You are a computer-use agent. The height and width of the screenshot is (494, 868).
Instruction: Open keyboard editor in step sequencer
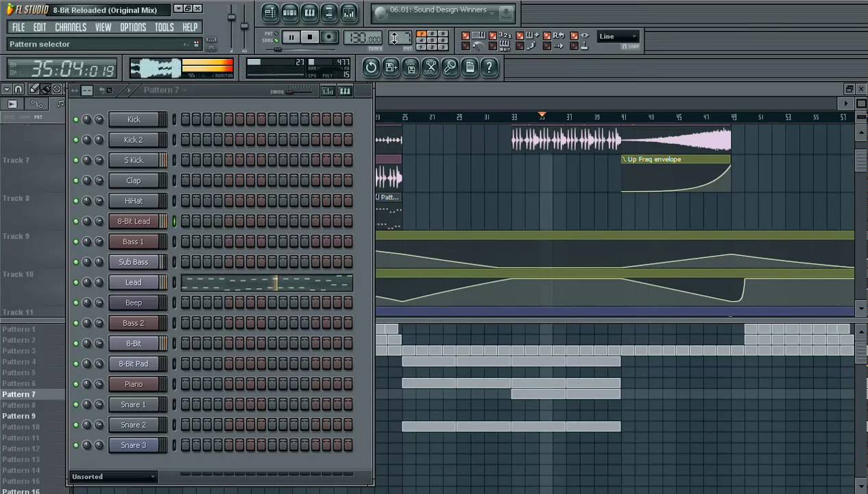coord(345,91)
